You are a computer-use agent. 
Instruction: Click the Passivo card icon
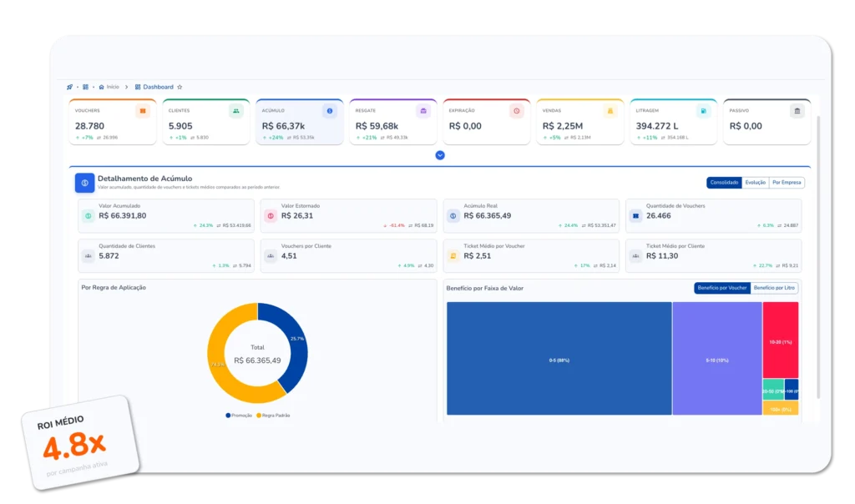pos(797,111)
